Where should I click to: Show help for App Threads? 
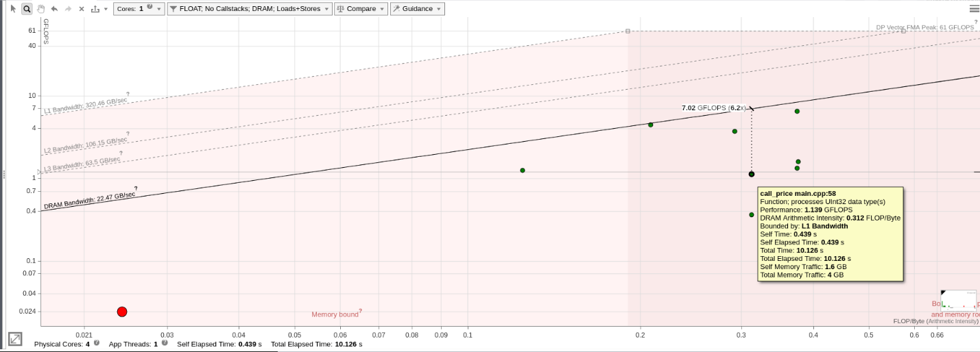[165, 342]
